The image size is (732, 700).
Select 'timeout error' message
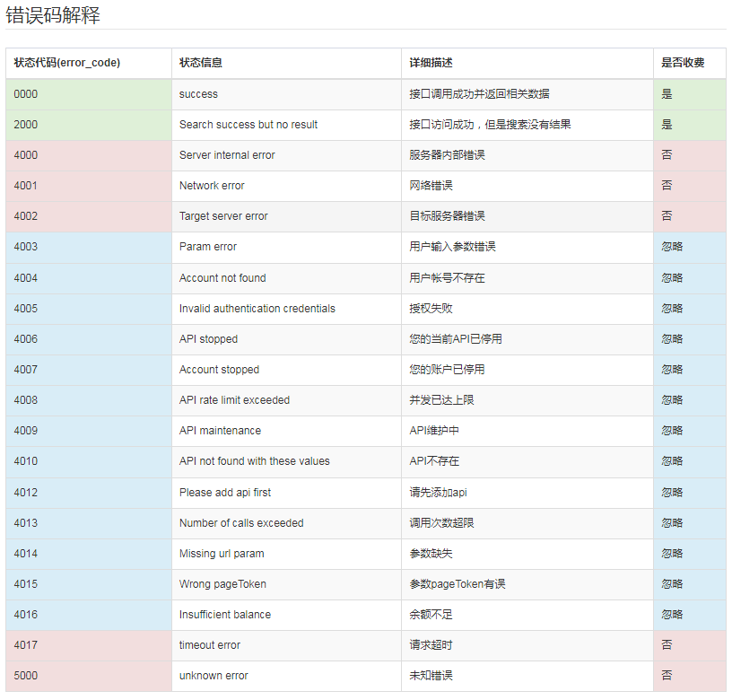(210, 645)
